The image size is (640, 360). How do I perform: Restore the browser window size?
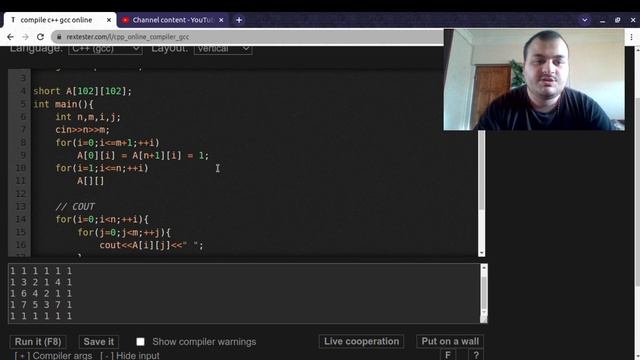click(x=618, y=20)
